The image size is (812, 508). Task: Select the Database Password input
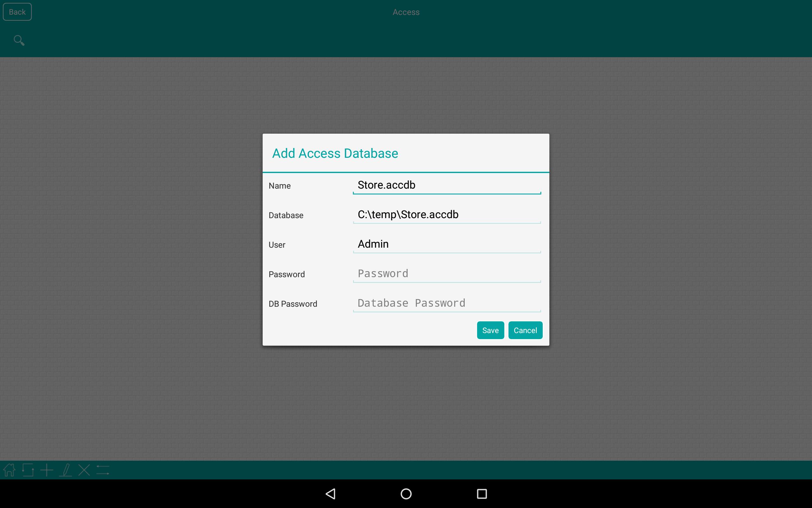(x=447, y=304)
